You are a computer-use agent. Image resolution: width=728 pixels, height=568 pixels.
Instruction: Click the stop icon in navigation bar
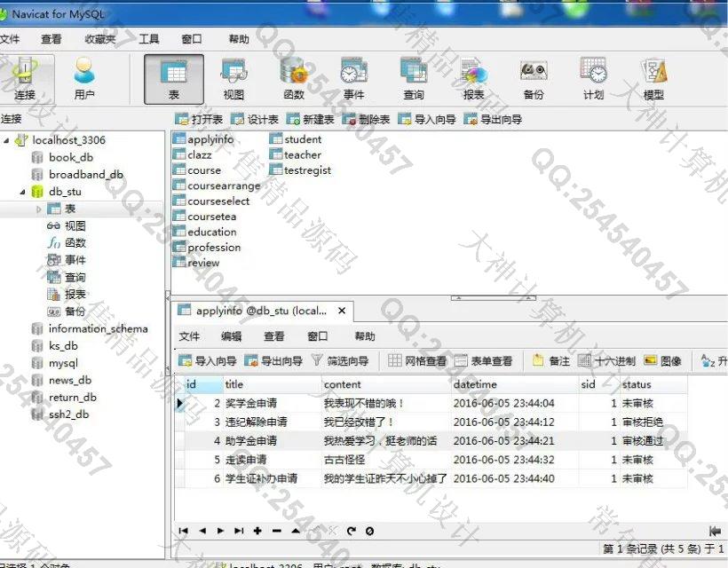point(369,531)
